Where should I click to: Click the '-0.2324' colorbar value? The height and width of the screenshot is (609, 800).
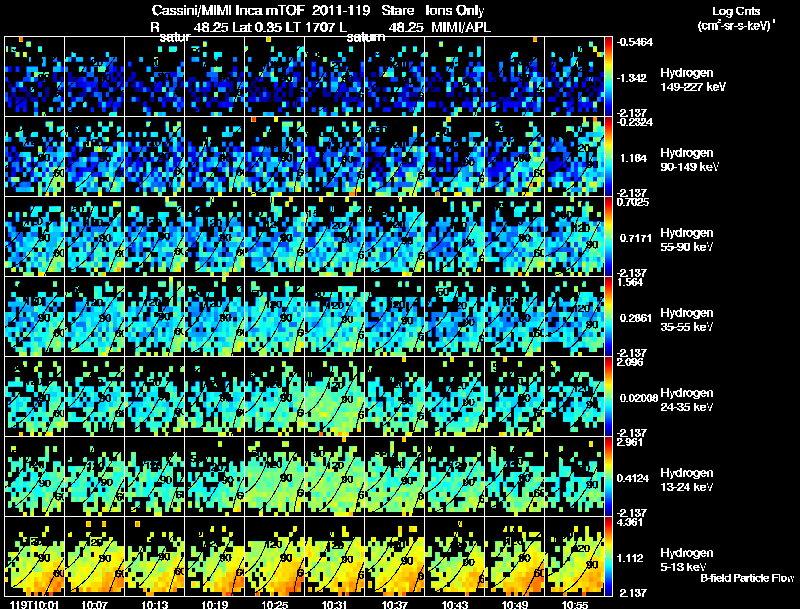634,122
